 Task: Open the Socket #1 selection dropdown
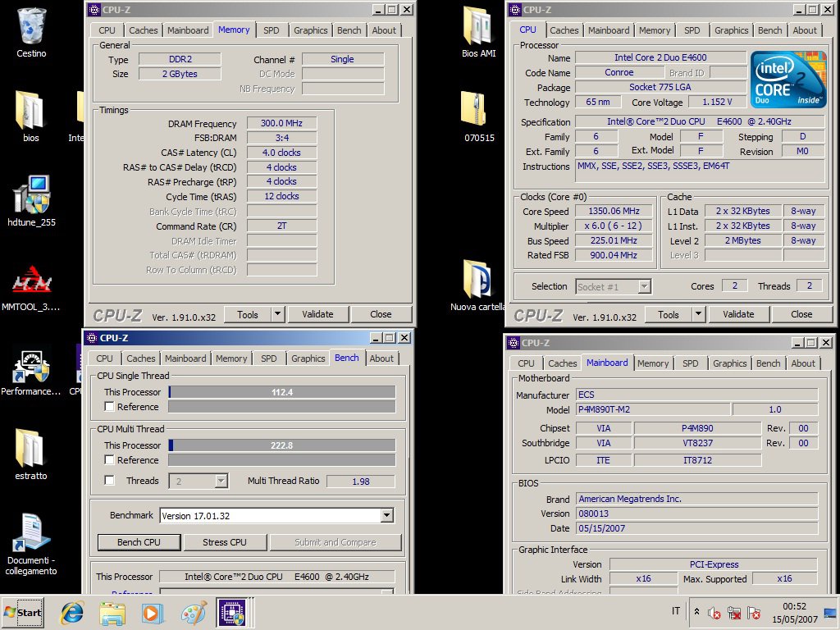point(644,286)
